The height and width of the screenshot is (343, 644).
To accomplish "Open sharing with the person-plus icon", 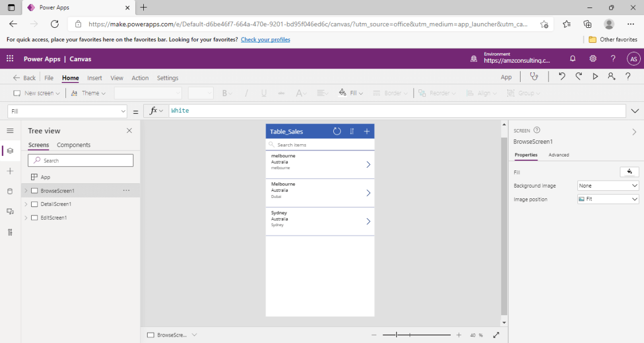I will 612,77.
